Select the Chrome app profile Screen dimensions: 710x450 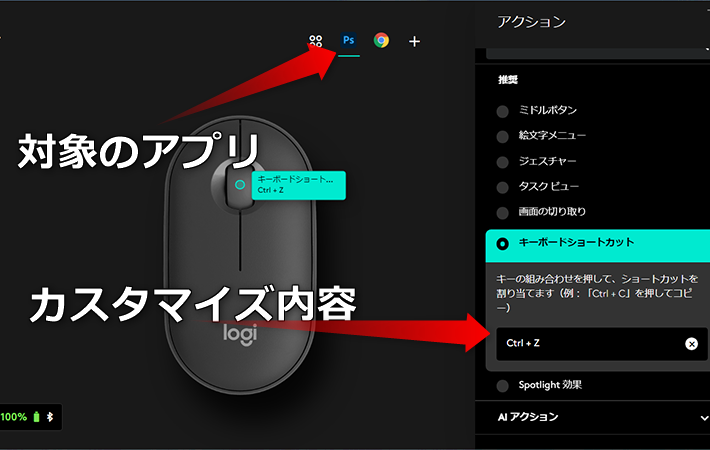(x=381, y=40)
